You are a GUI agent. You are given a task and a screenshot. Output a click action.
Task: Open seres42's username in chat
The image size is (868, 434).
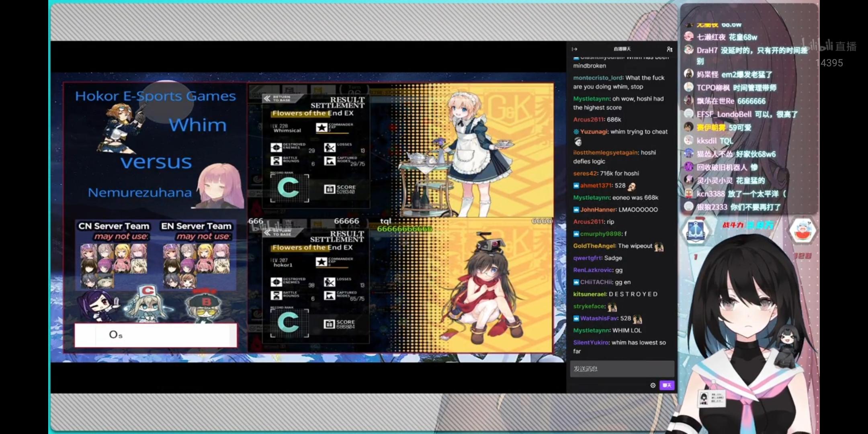point(585,174)
